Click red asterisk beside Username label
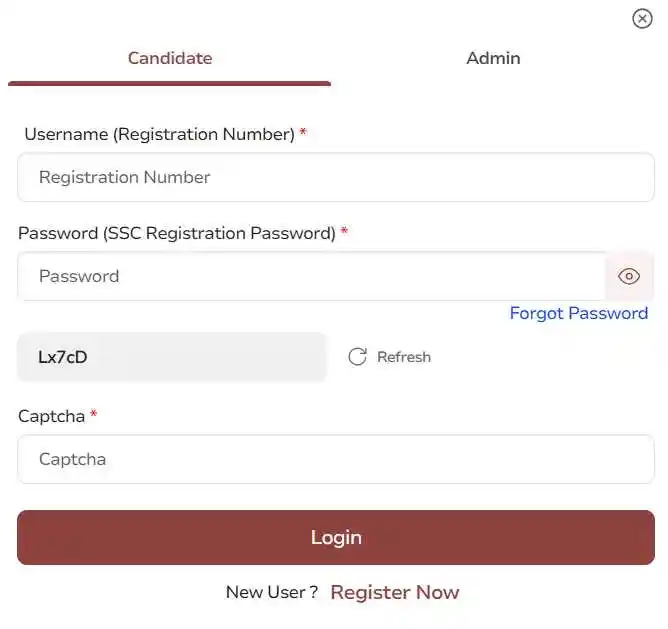 (303, 131)
